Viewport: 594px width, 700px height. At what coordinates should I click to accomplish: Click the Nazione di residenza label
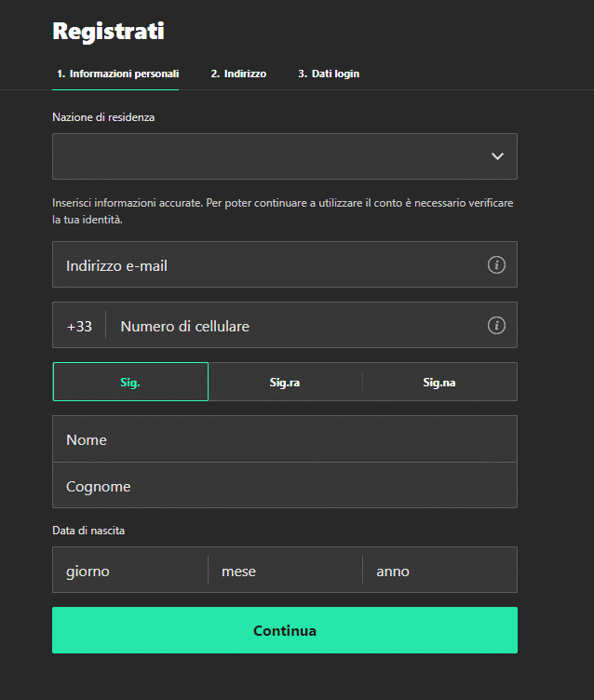[x=103, y=117]
